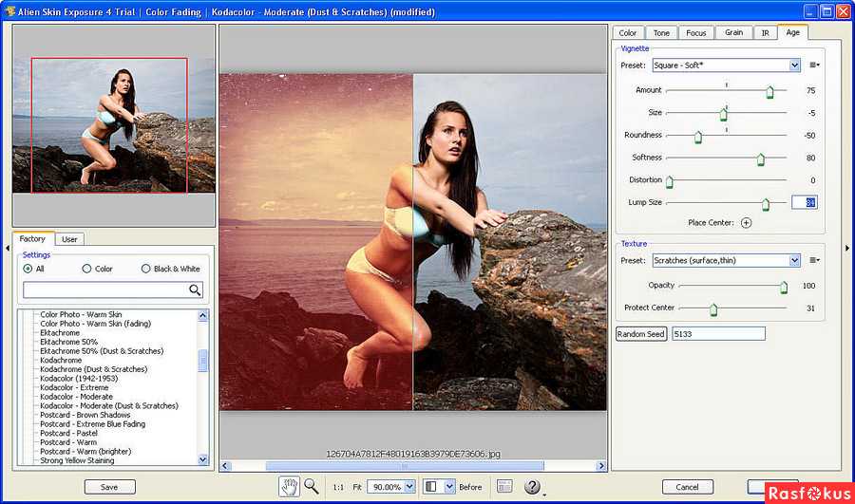Click the Lump Size slider handle
Screen dimensions: 855x504
tap(766, 204)
